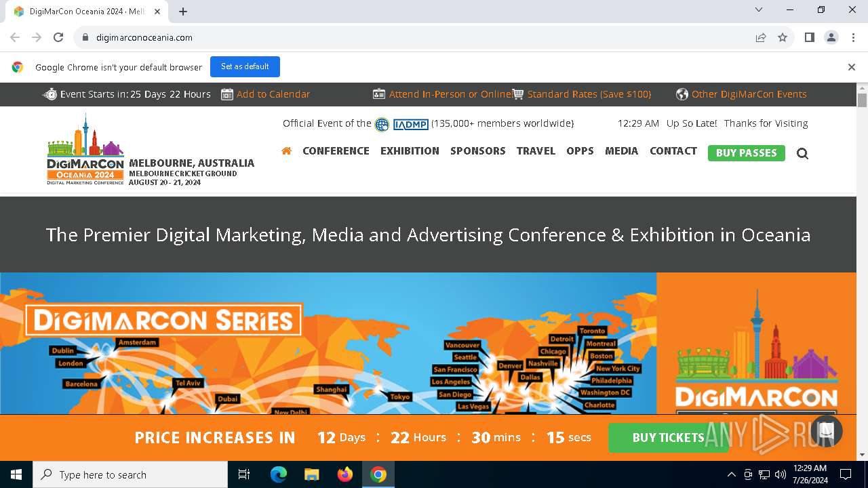Click the browser forward arrow
Image resolution: width=868 pixels, height=488 pixels.
point(37,37)
